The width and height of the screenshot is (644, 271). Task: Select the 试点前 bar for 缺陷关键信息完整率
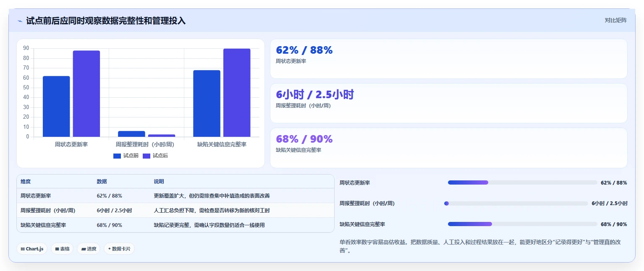[x=207, y=104]
